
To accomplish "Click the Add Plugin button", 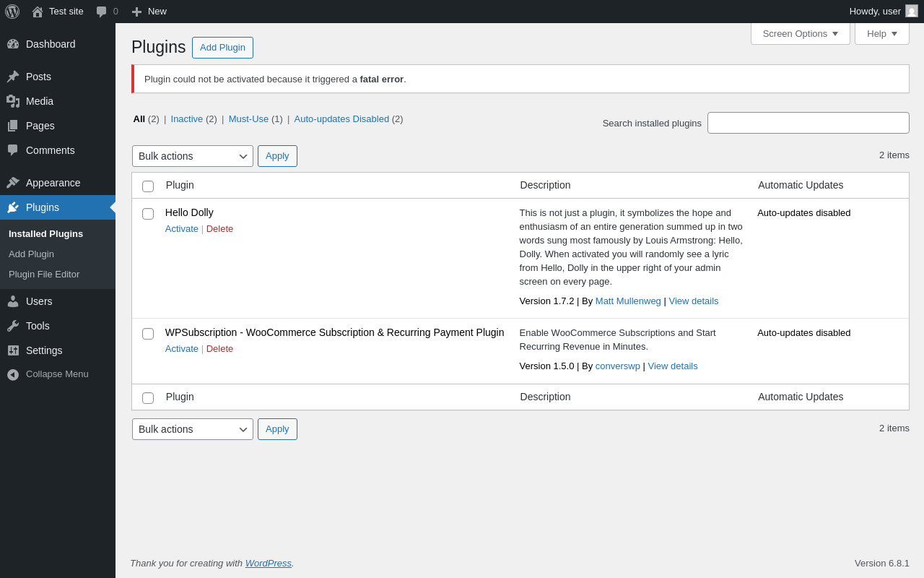I will coord(222,48).
